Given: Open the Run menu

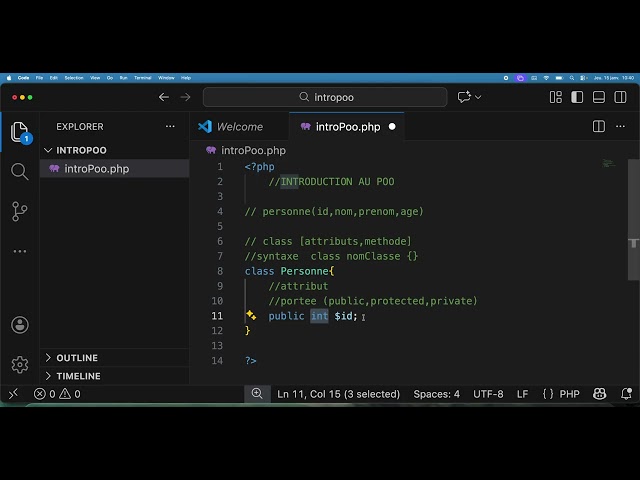Looking at the screenshot, I should pyautogui.click(x=123, y=78).
